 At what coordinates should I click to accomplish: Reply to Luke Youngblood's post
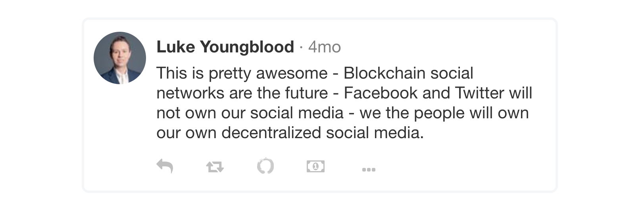click(165, 166)
